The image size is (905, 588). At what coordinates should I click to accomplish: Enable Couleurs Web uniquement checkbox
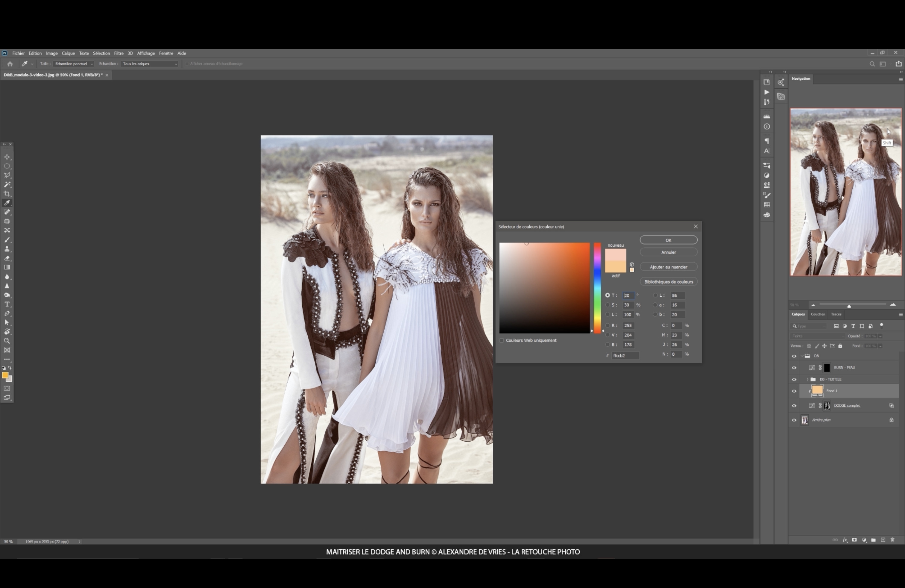pyautogui.click(x=502, y=340)
